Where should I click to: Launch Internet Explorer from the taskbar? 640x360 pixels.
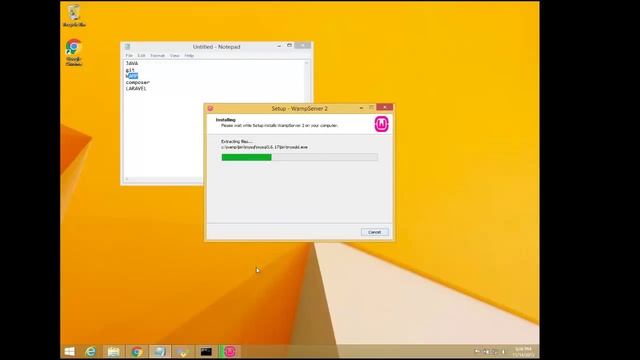pyautogui.click(x=91, y=351)
